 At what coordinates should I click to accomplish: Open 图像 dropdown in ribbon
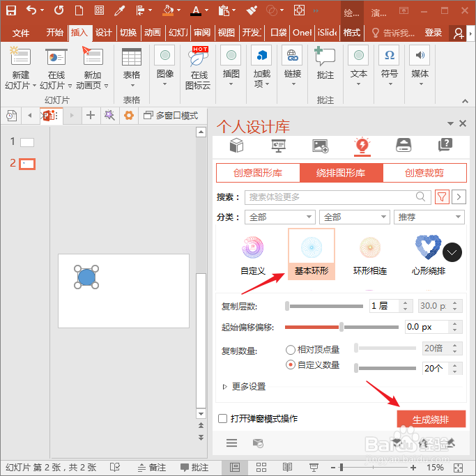pos(165,84)
